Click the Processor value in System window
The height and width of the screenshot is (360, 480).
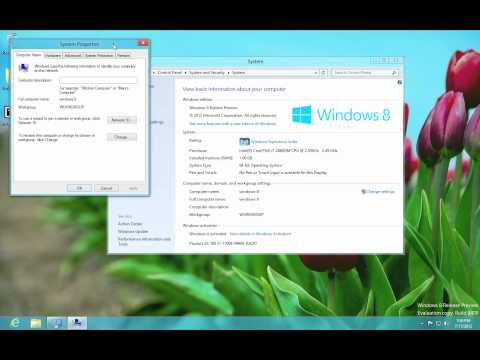288,151
